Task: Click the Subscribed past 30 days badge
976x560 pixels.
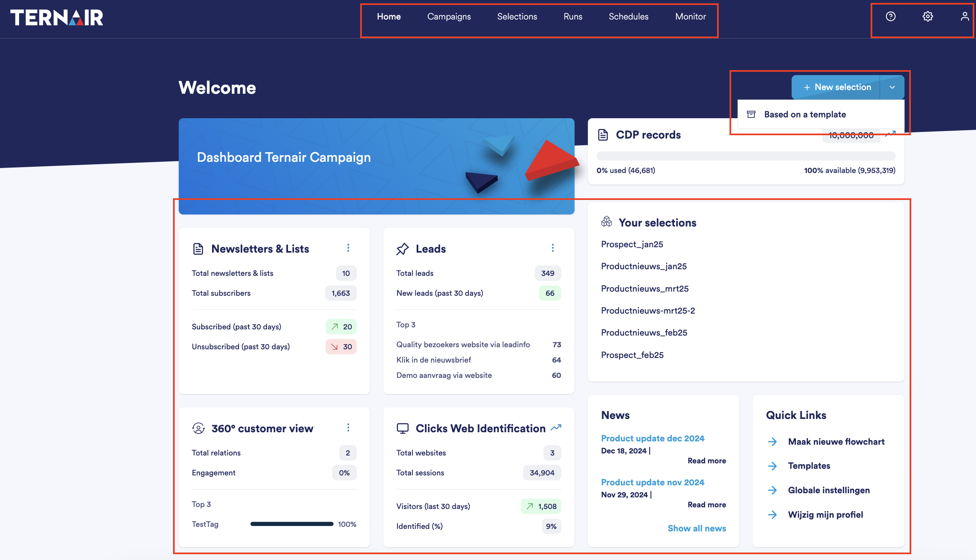Action: pos(341,327)
